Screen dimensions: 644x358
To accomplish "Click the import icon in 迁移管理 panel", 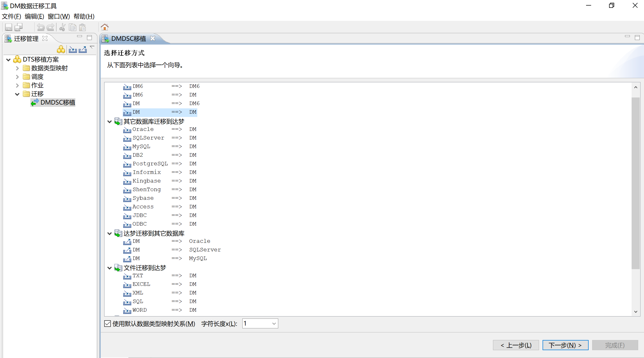I will click(x=73, y=49).
